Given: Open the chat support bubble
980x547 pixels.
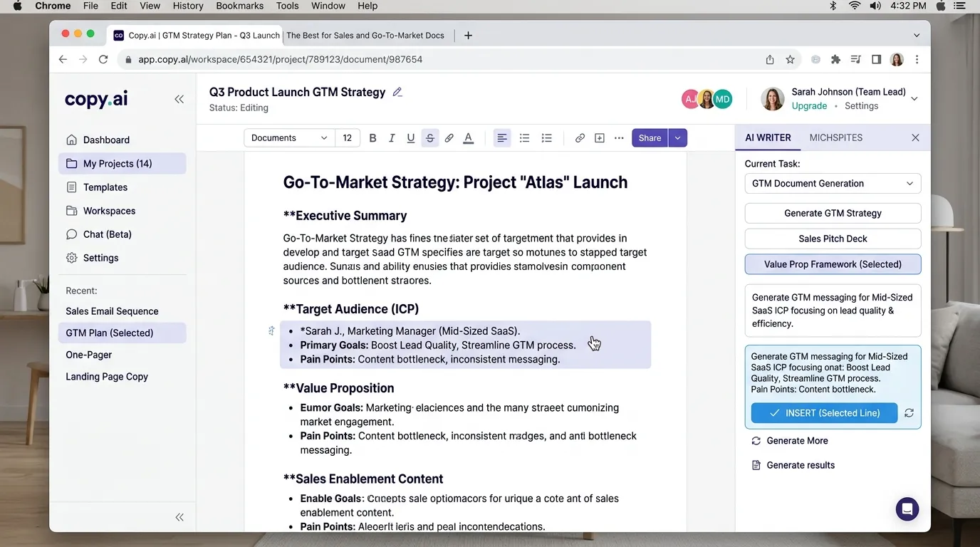Looking at the screenshot, I should [x=907, y=509].
